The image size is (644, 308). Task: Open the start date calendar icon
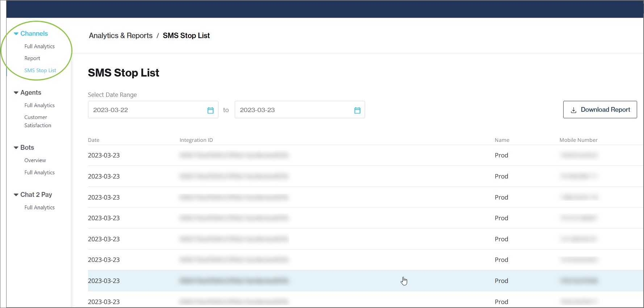[210, 110]
